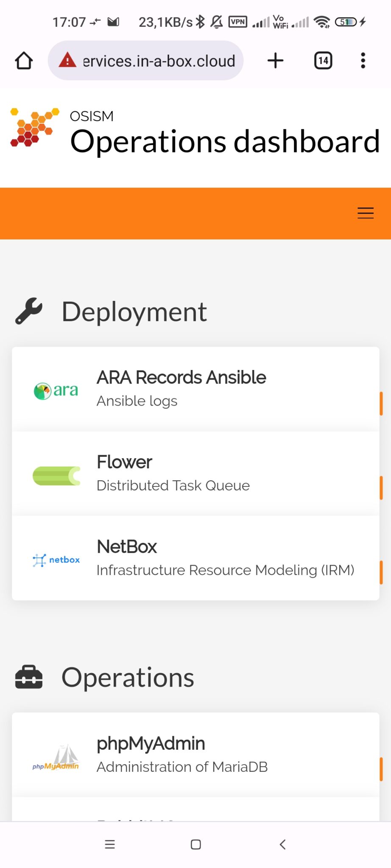The height and width of the screenshot is (868, 391).
Task: Click the Operations dashboard title
Action: tap(224, 142)
